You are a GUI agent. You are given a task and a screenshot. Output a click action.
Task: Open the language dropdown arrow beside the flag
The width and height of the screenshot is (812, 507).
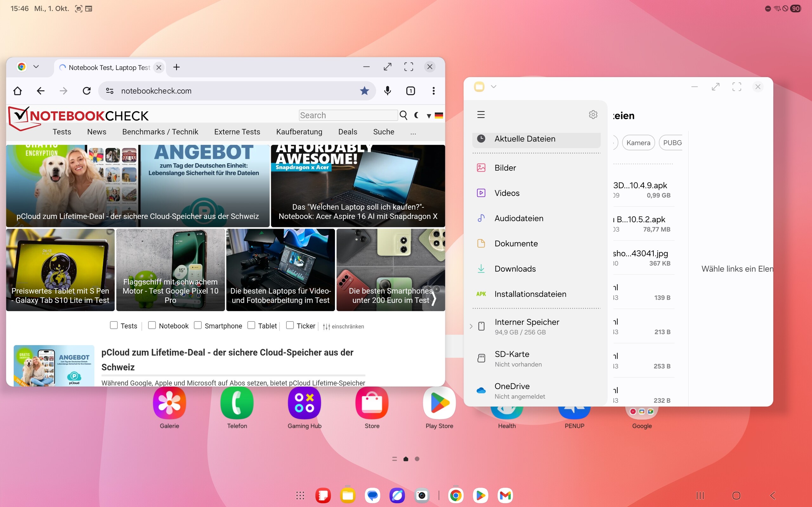429,116
